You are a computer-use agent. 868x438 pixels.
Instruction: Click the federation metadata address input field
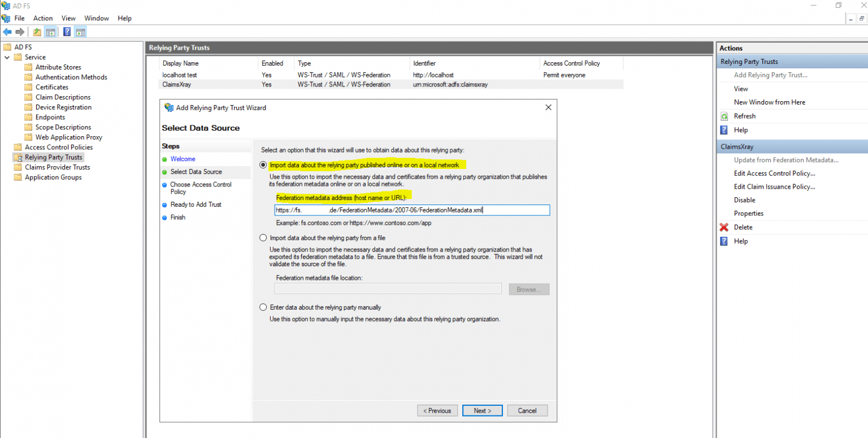click(412, 210)
